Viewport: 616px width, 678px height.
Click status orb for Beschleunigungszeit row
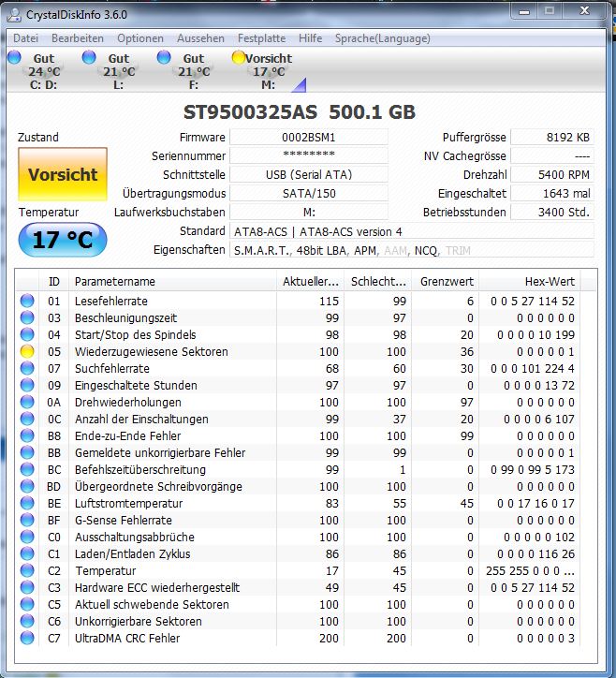(27, 317)
